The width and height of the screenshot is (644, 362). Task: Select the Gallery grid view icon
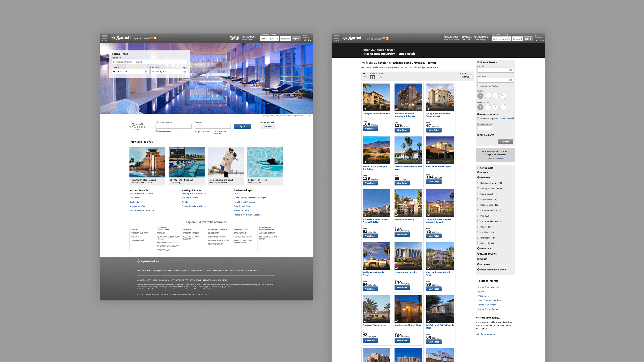click(x=372, y=77)
